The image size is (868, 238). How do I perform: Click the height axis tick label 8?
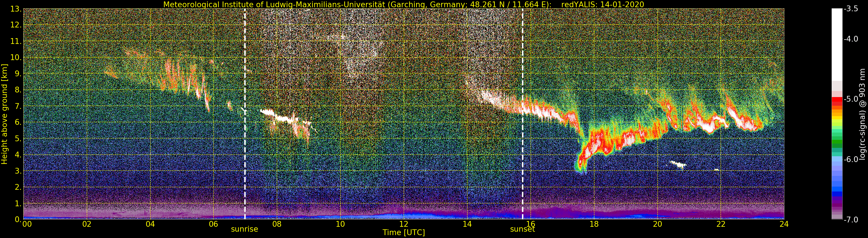pos(18,90)
